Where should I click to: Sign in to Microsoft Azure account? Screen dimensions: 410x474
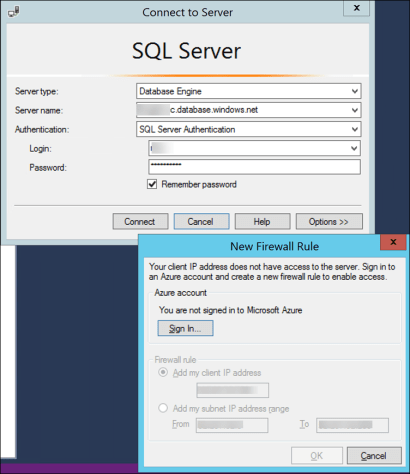pos(185,328)
